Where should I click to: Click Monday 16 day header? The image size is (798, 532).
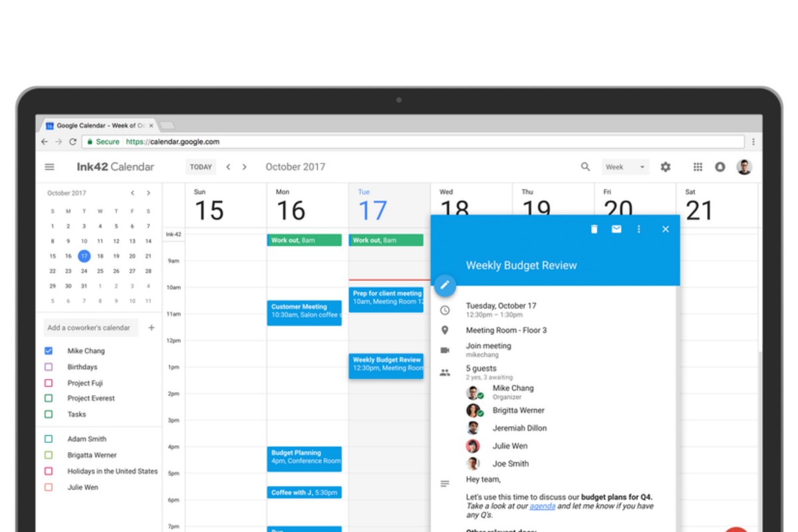pyautogui.click(x=291, y=205)
